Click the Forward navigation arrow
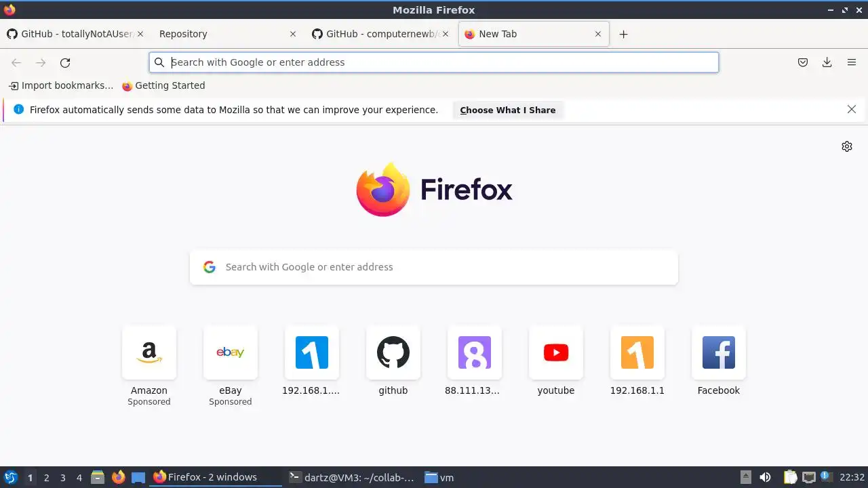The height and width of the screenshot is (488, 868). tap(41, 62)
